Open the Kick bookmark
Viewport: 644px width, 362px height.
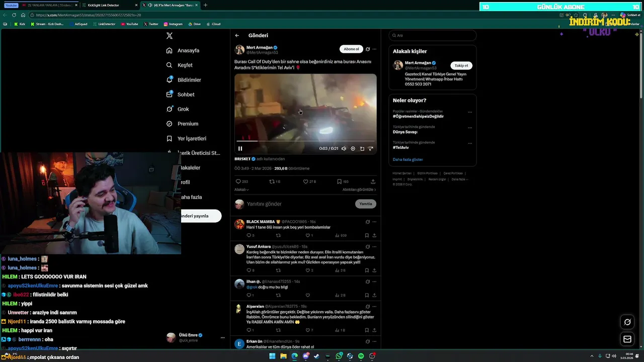[20, 24]
